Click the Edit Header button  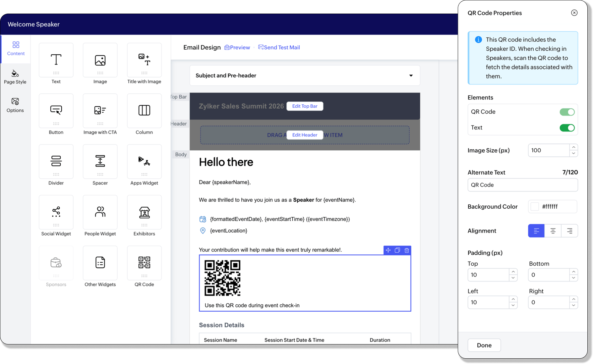305,135
